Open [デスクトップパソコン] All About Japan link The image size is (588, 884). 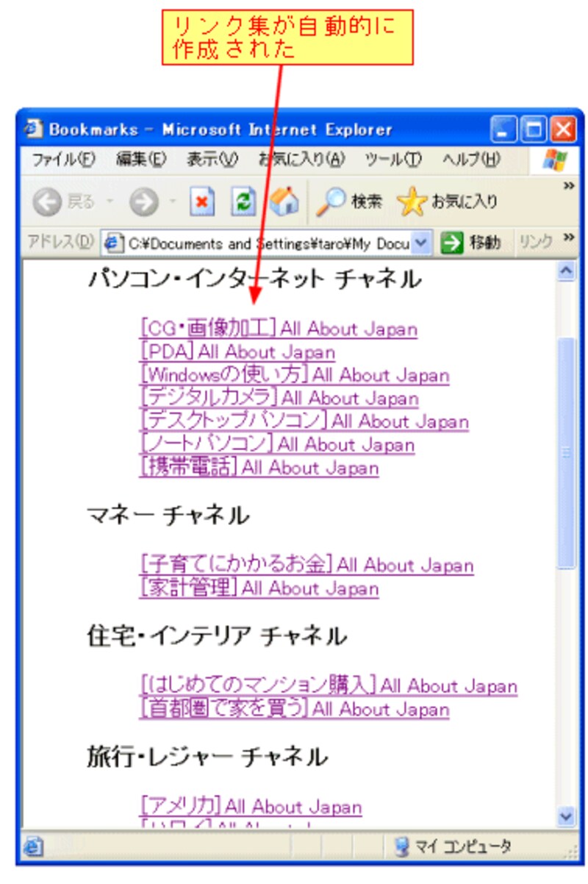coord(304,421)
